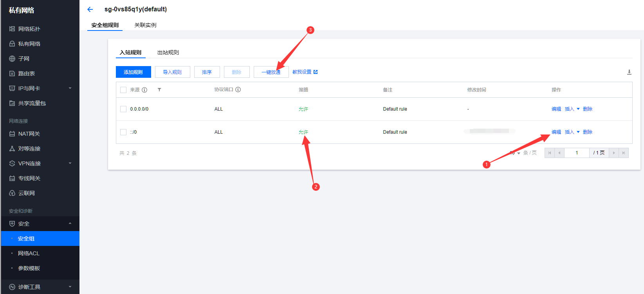Click 0.0.0.0/0 source cell

pos(139,109)
